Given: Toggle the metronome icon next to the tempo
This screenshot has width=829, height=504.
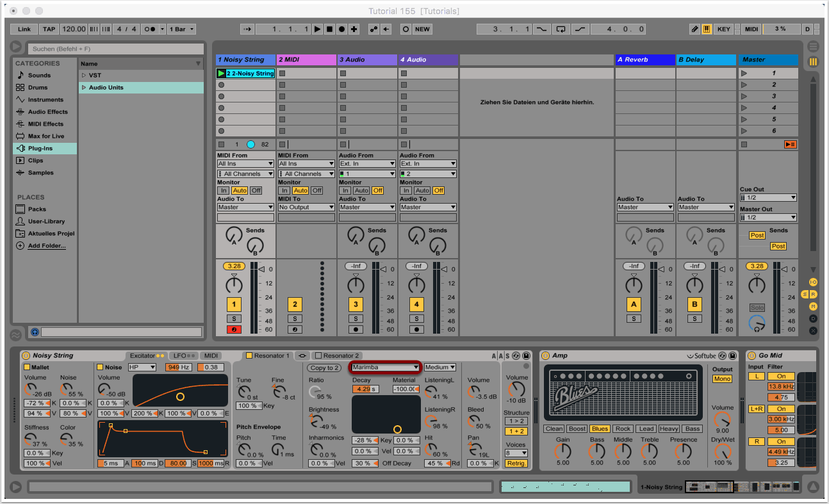Looking at the screenshot, I should point(149,29).
